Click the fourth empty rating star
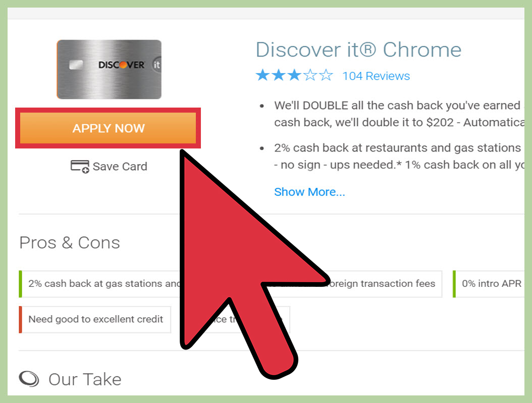 click(x=310, y=75)
